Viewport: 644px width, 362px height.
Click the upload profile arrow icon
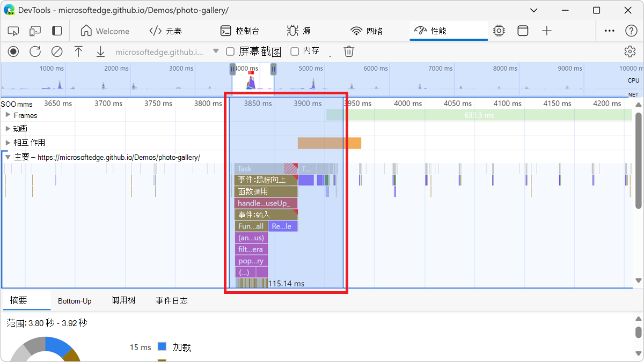point(78,51)
